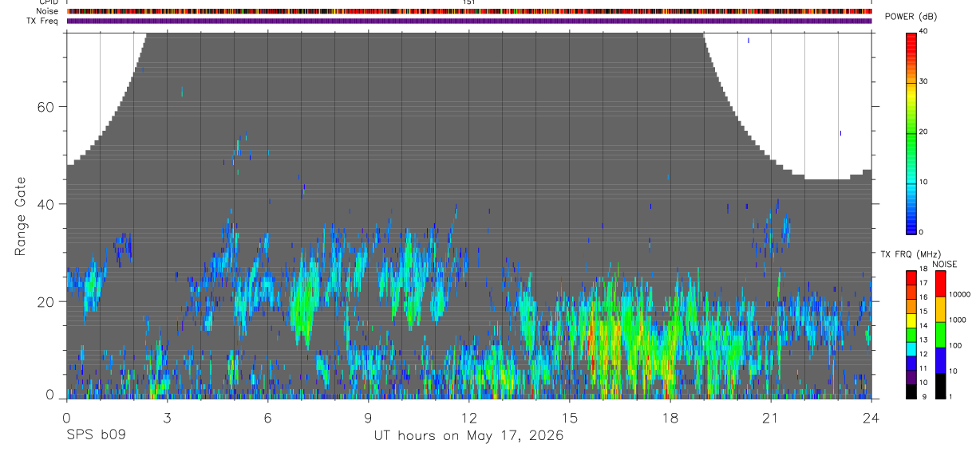Click the 15 hour tick label on time axis
Screen dimensions: 980x452
[x=569, y=418]
